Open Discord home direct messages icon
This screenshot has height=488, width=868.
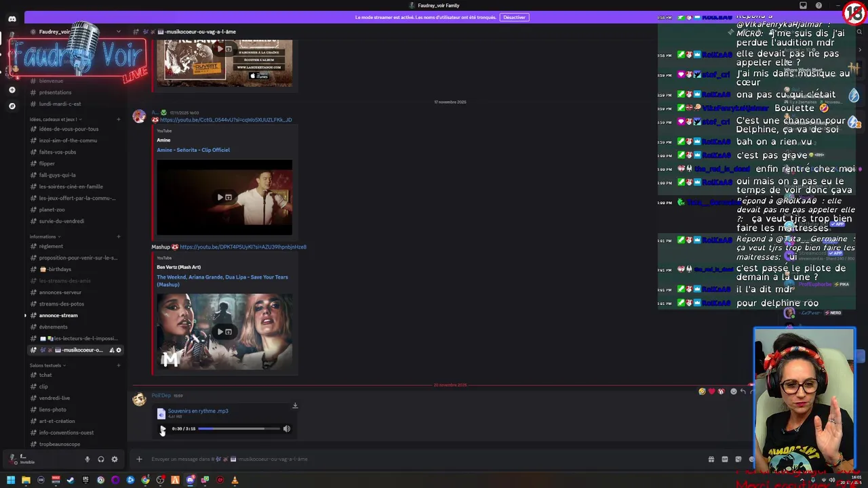[x=12, y=19]
